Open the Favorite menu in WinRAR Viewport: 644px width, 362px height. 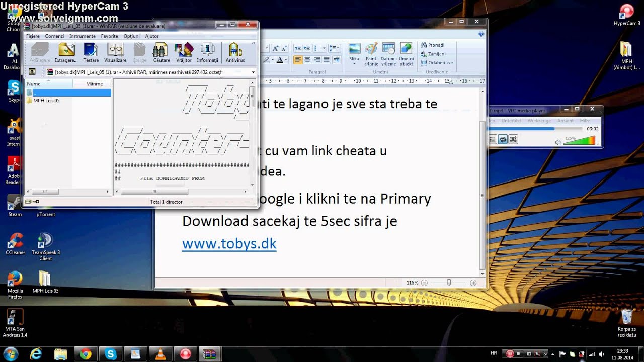109,36
